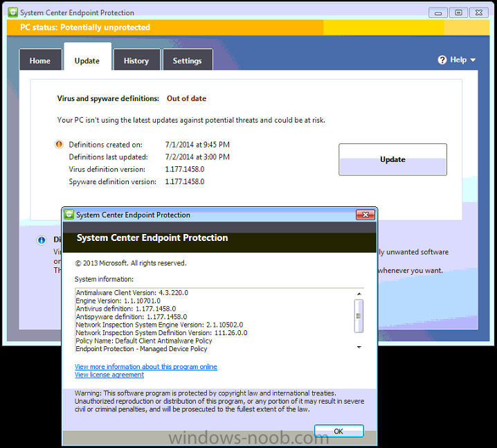This screenshot has height=448, width=497.
Task: Click the '© 2013 Microsoft' copyright text
Action: tap(131, 263)
